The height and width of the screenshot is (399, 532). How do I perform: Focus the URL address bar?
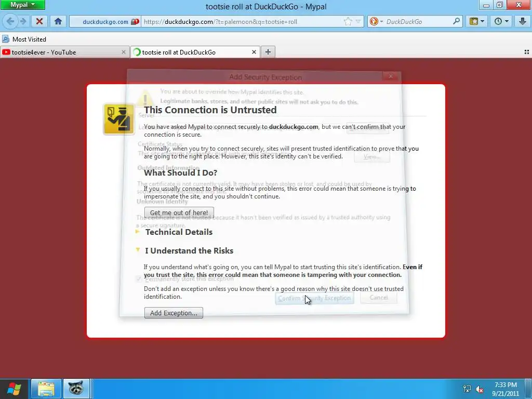243,22
